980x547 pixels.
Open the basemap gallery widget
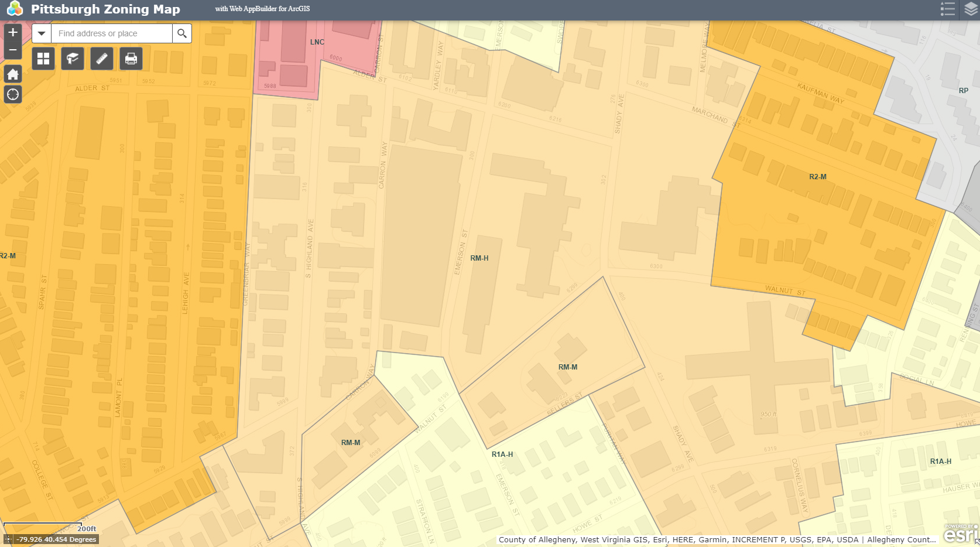coord(43,59)
